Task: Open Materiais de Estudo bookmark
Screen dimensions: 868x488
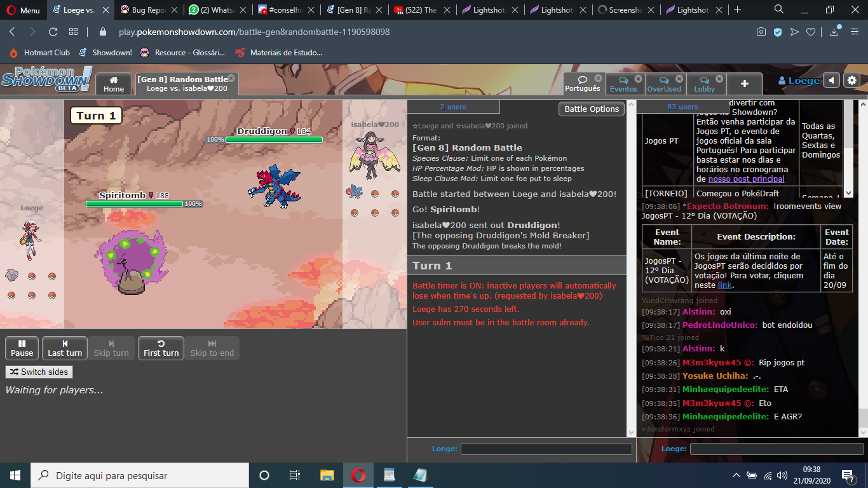Action: [279, 53]
